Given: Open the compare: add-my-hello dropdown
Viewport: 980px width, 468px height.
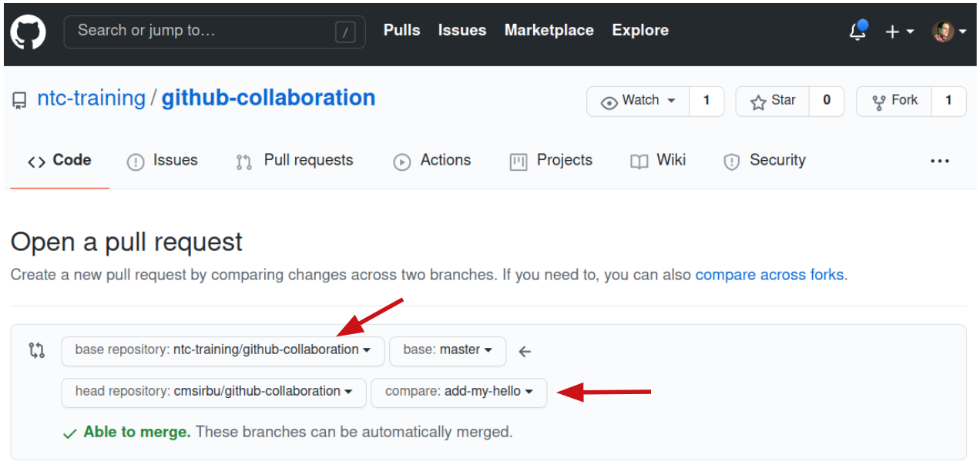Looking at the screenshot, I should [x=458, y=392].
